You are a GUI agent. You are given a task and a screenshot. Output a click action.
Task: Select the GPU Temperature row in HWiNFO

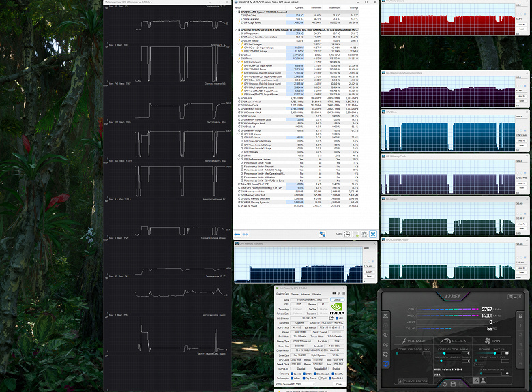click(x=297, y=33)
